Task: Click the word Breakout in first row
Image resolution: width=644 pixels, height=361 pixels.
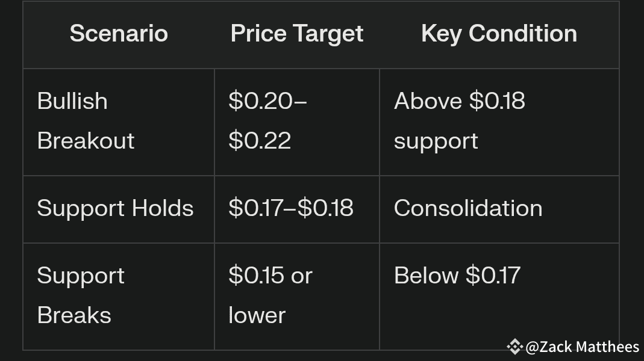Action: point(86,141)
